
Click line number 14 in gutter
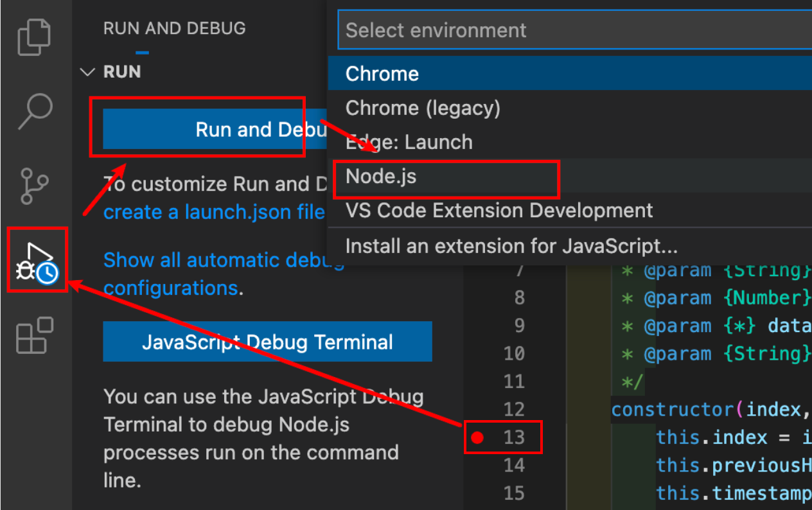coord(514,466)
